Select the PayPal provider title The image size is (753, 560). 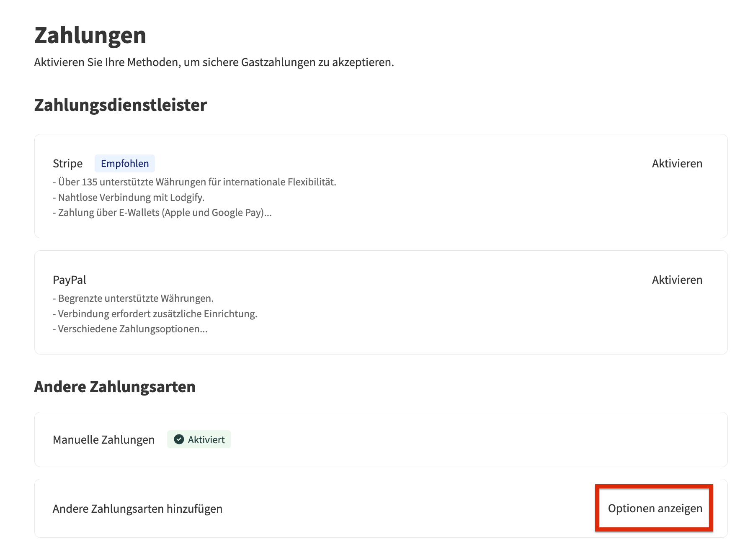click(70, 280)
